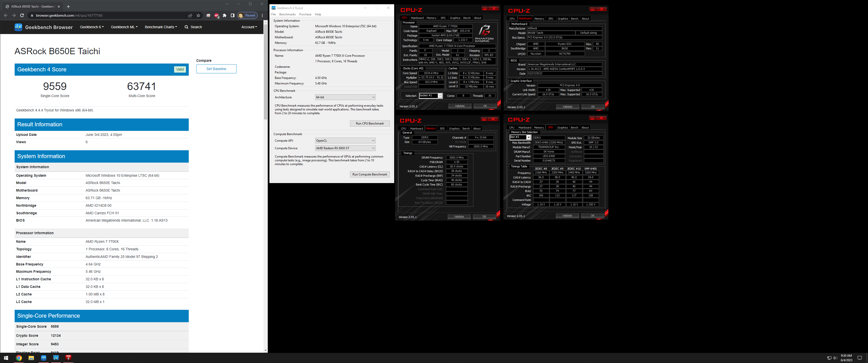Click Run Compute Benchmark button

pyautogui.click(x=370, y=174)
